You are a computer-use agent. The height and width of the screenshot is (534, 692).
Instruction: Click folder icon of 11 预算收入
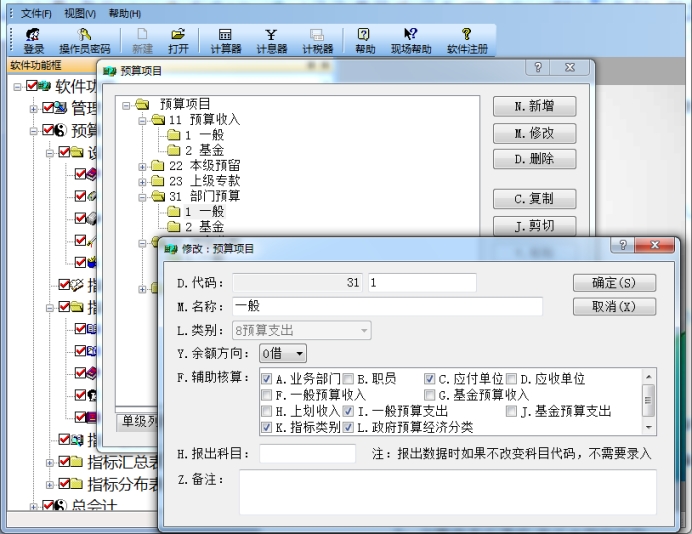point(158,120)
